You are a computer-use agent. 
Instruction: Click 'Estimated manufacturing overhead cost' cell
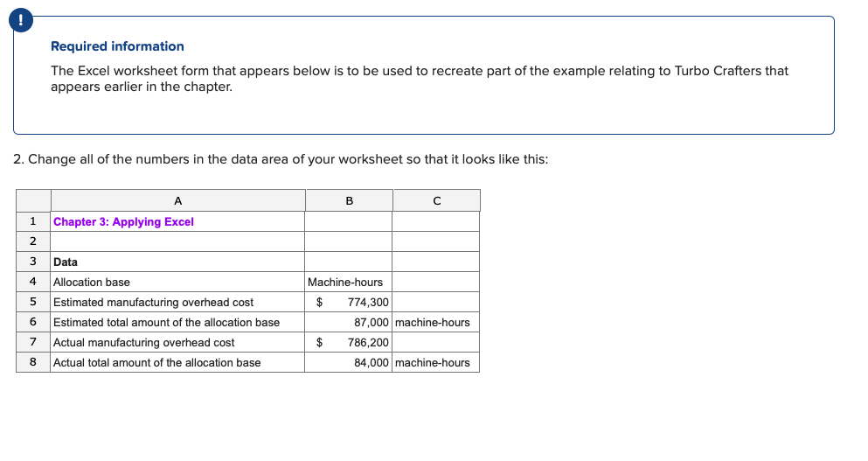click(x=177, y=302)
